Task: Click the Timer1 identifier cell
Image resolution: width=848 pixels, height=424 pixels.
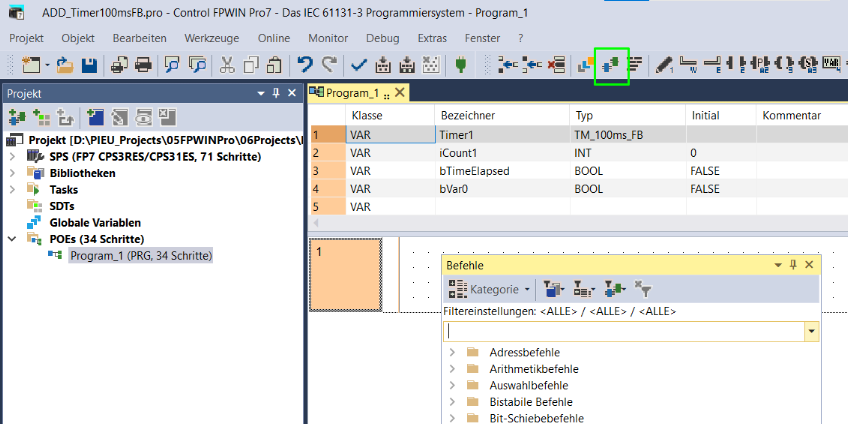Action: 502,135
